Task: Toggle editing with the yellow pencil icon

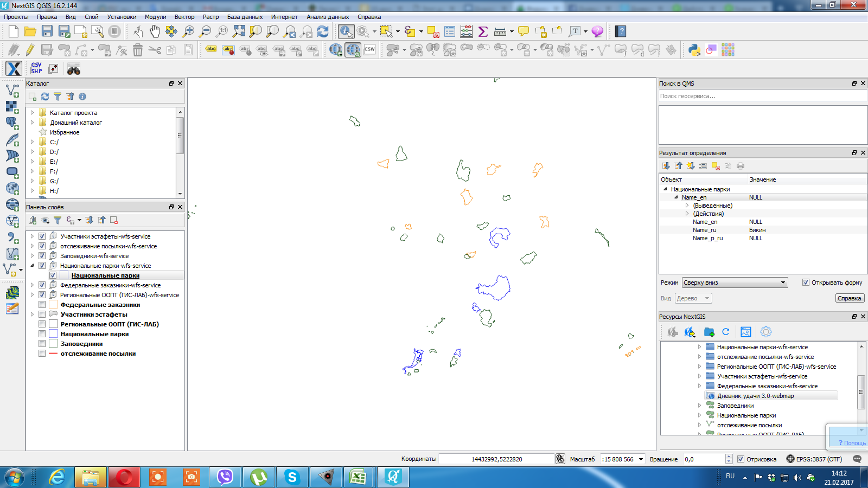Action: (30, 50)
